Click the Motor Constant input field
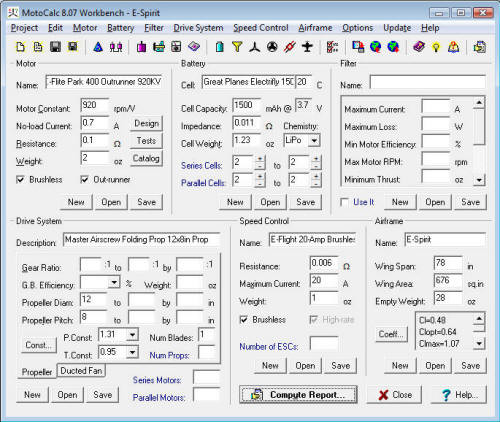This screenshot has height=422, width=500. 94,106
